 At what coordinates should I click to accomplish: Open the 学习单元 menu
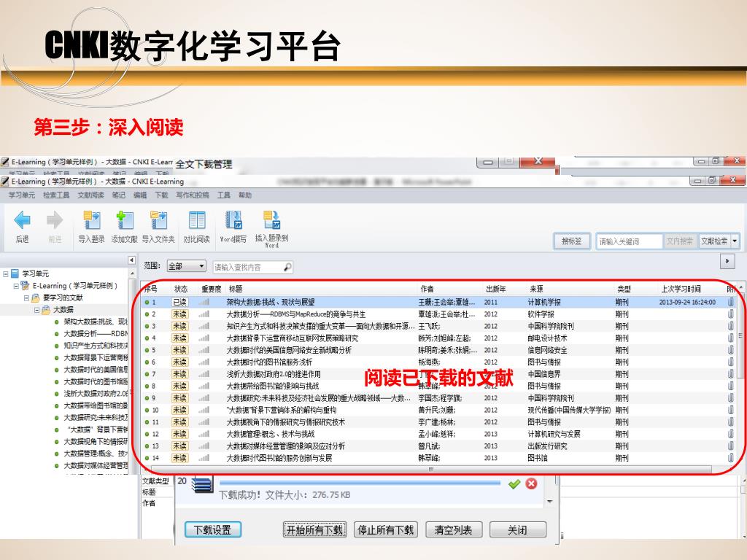[21, 195]
